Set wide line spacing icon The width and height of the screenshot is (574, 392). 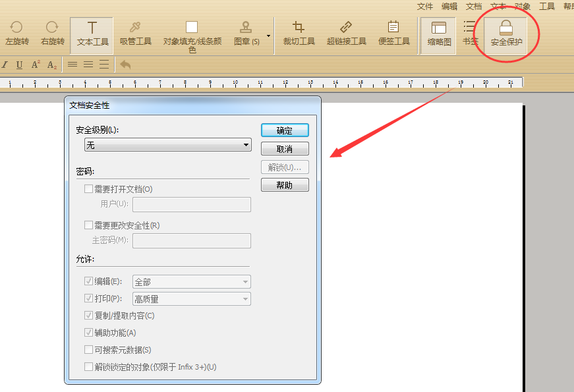[x=104, y=65]
